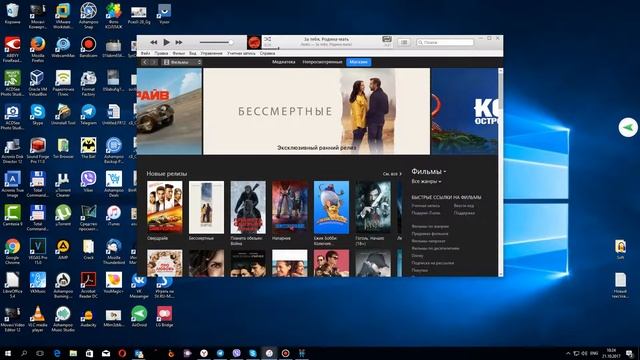Open the Planet of the Apes movie poster
Image resolution: width=640 pixels, height=360 pixels.
pyautogui.click(x=248, y=207)
